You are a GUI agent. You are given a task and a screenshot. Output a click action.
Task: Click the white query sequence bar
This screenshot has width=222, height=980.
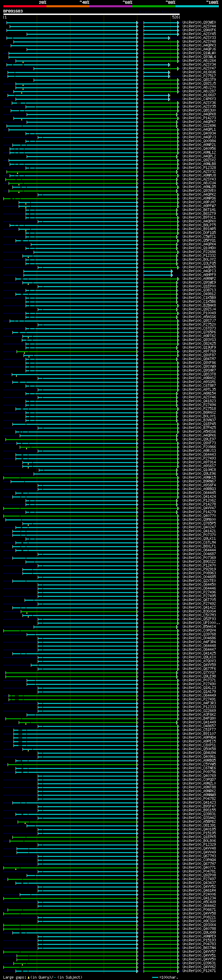point(92,14)
